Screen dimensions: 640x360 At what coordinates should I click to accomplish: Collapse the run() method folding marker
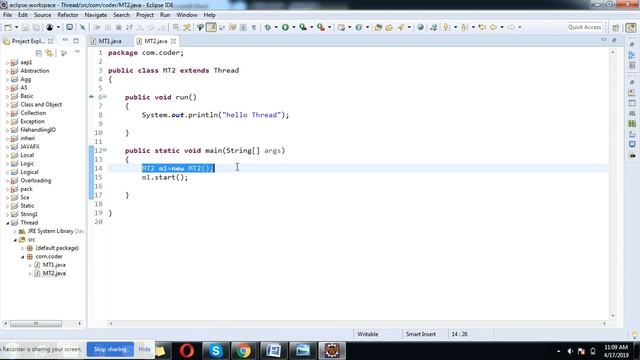[105, 97]
